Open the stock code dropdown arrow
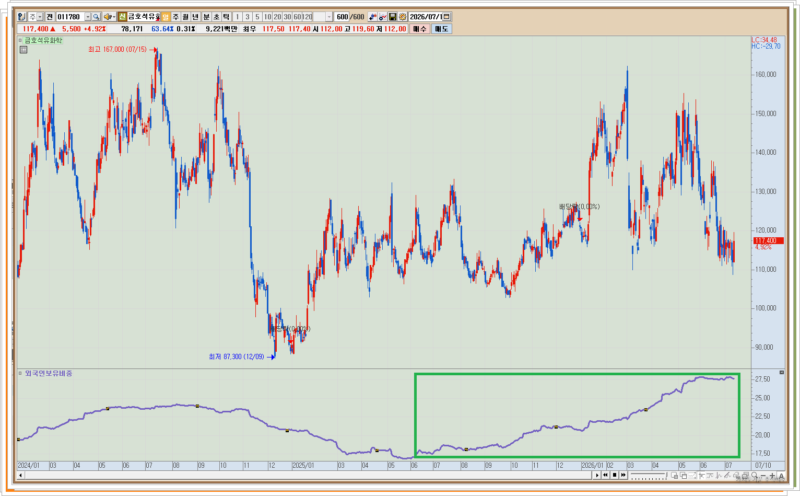The height and width of the screenshot is (496, 800). point(88,17)
